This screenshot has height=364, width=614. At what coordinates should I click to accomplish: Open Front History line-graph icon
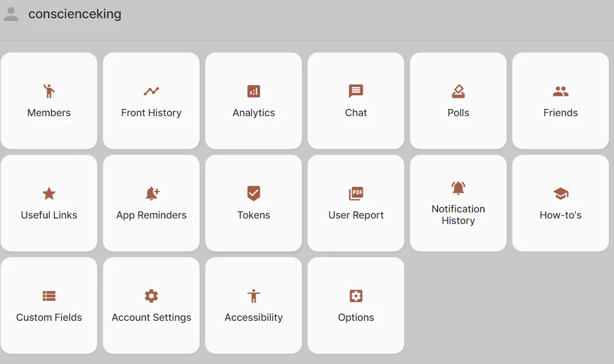pyautogui.click(x=151, y=91)
